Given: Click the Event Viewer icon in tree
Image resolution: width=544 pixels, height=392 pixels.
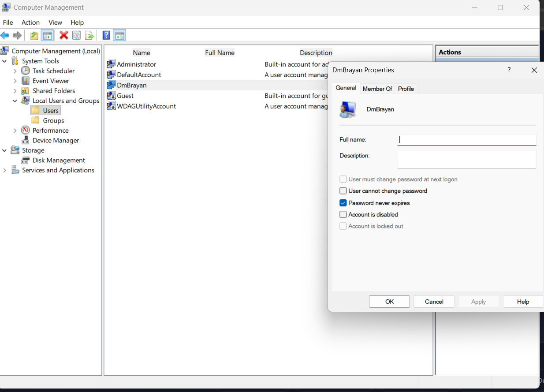Looking at the screenshot, I should click(26, 81).
